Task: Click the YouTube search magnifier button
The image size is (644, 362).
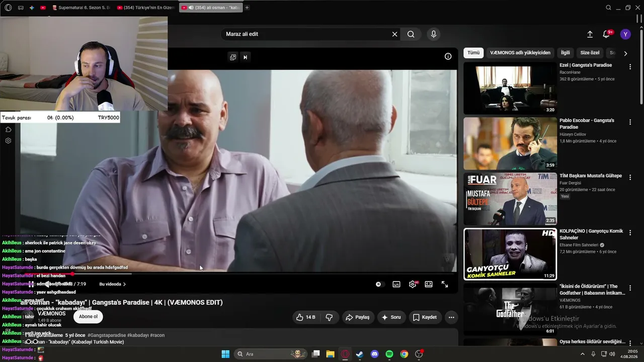Action: (411, 34)
